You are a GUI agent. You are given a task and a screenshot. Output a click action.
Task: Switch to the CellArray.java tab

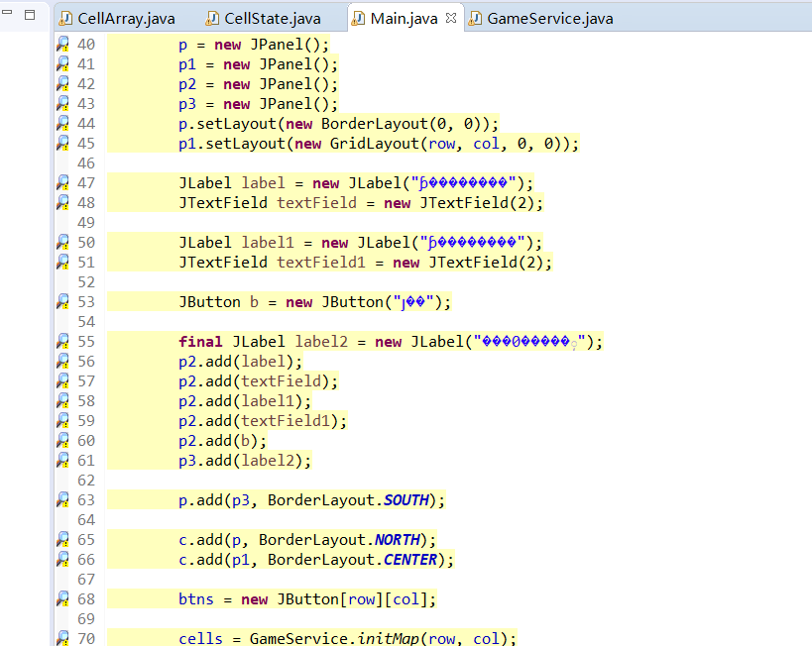pos(117,19)
